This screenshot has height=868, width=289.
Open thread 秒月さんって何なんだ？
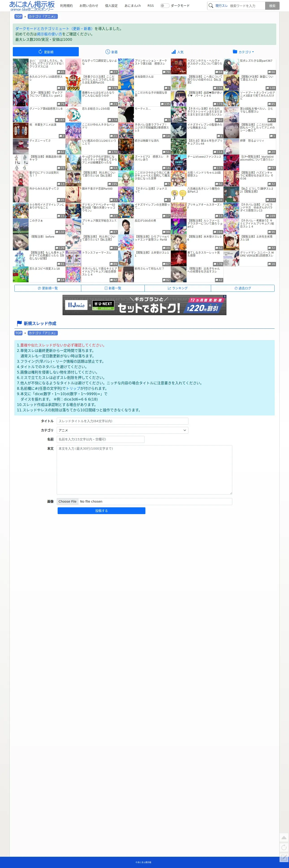point(149,269)
